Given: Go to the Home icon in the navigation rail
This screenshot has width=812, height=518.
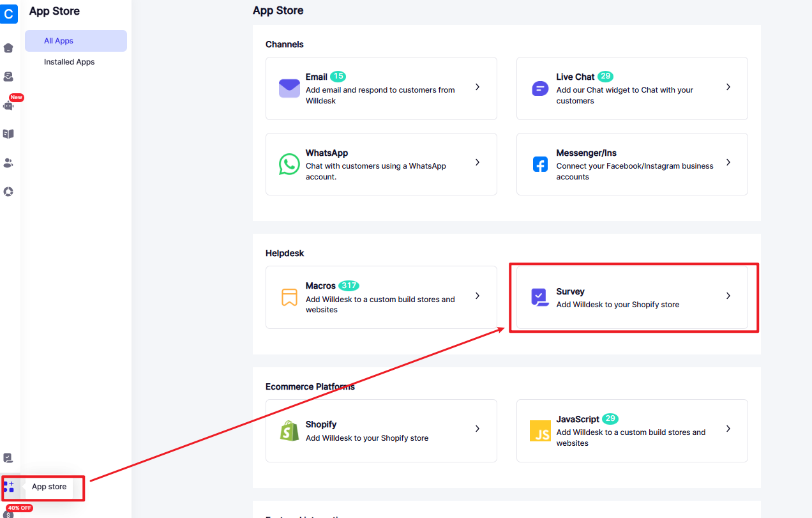Looking at the screenshot, I should (x=8, y=48).
